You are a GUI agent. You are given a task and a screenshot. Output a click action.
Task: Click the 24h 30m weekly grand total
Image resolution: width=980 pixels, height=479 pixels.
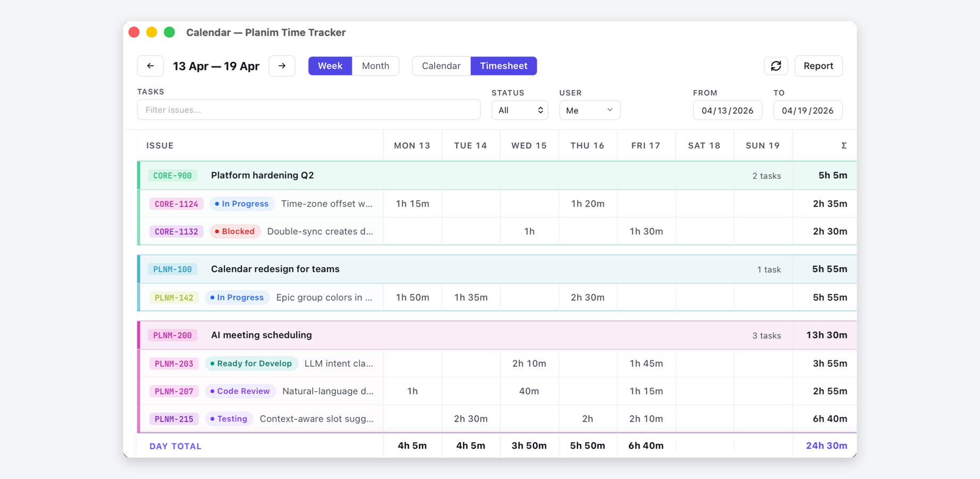[827, 446]
